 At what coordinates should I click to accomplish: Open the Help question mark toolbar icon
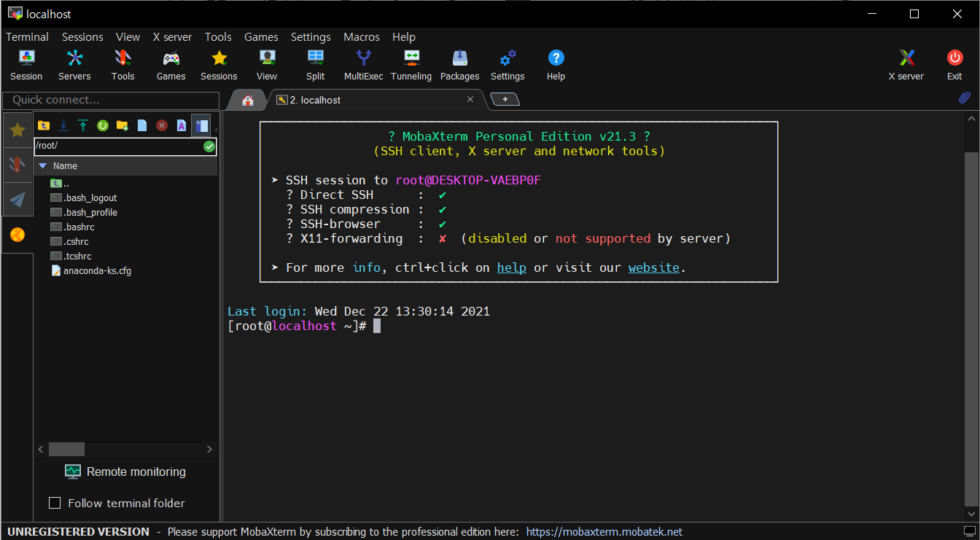pyautogui.click(x=556, y=65)
